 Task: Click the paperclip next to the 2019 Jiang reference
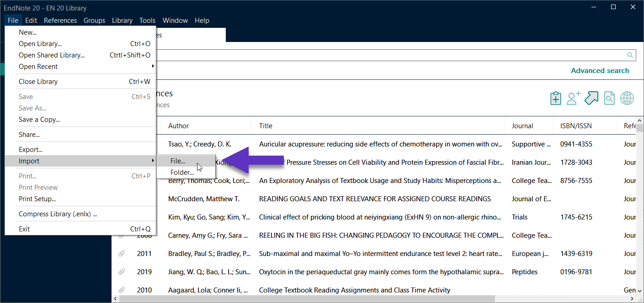121,272
